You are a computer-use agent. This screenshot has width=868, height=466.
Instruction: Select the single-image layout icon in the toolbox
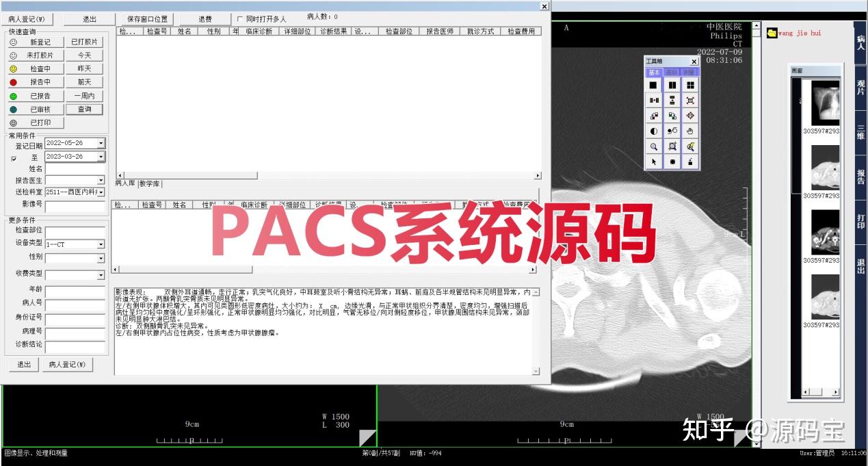(x=654, y=84)
